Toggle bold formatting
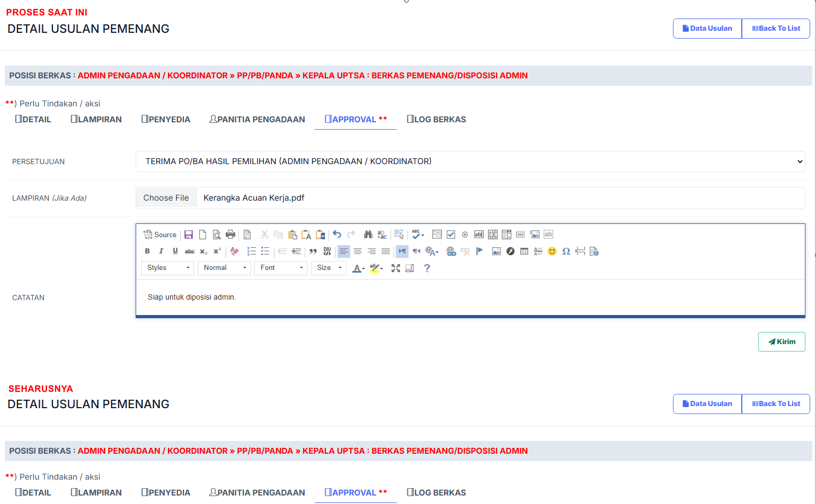 point(147,251)
